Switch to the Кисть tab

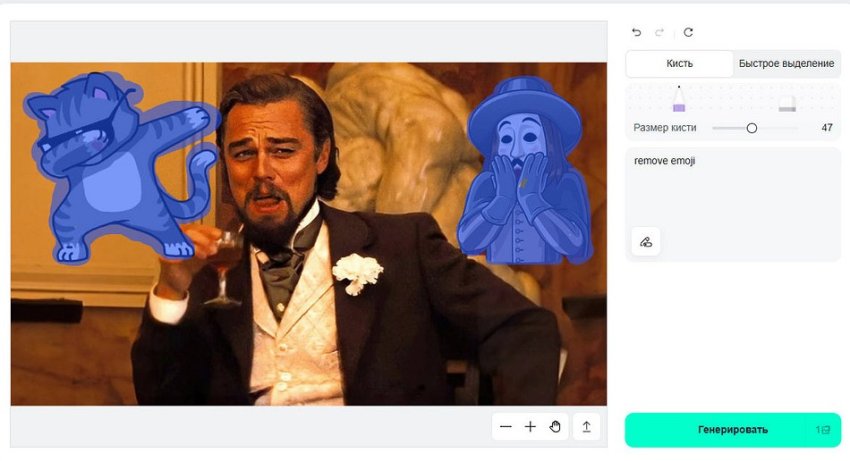(680, 64)
